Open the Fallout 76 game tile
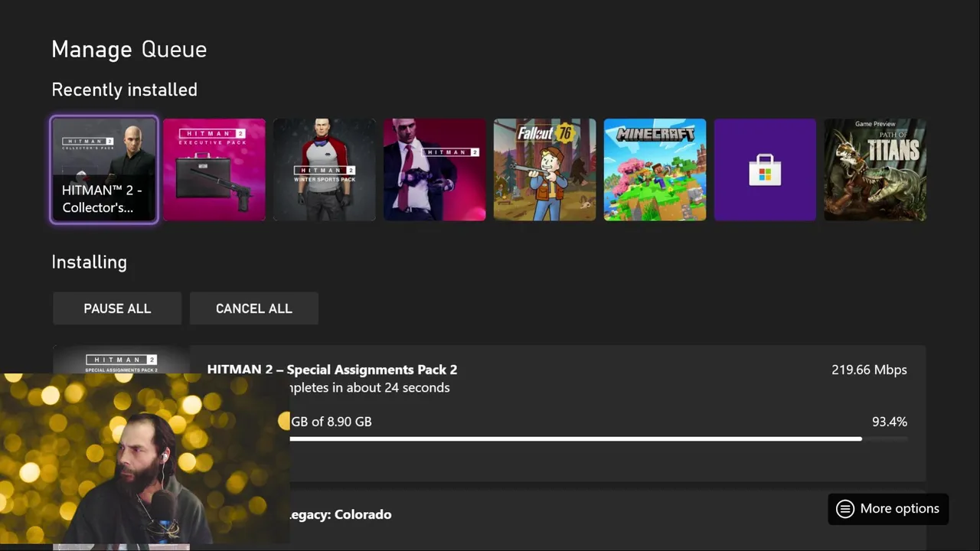Viewport: 980px width, 551px height. (x=545, y=170)
